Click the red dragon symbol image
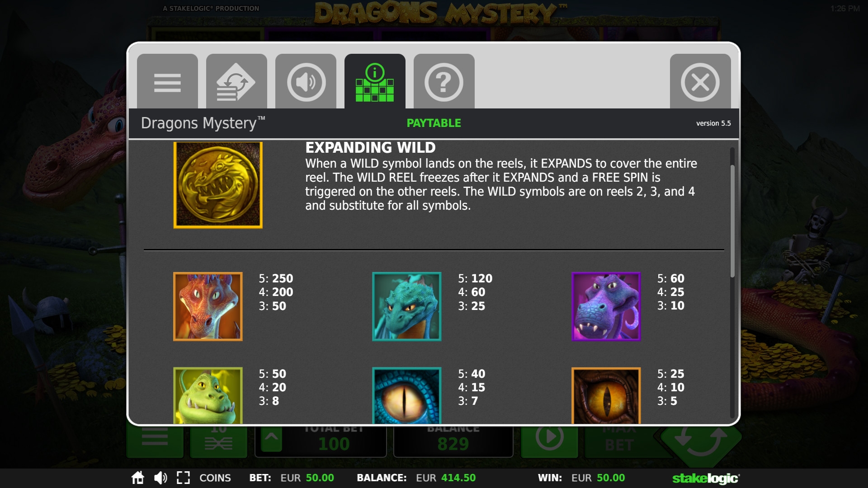This screenshot has height=488, width=868. [x=208, y=306]
